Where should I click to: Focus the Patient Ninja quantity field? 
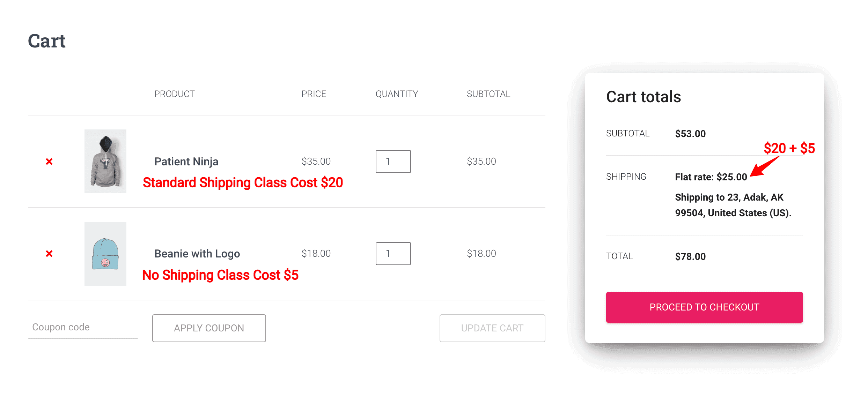[x=393, y=162]
